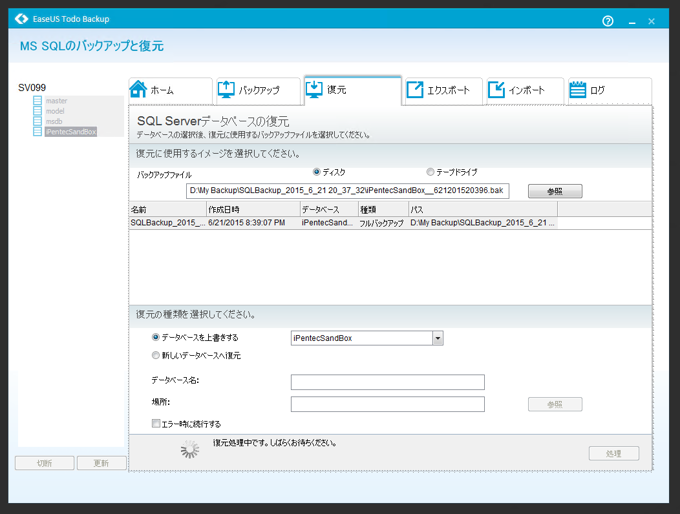The width and height of the screenshot is (680, 514).
Task: Click the database icon next to msdb
Action: (38, 121)
